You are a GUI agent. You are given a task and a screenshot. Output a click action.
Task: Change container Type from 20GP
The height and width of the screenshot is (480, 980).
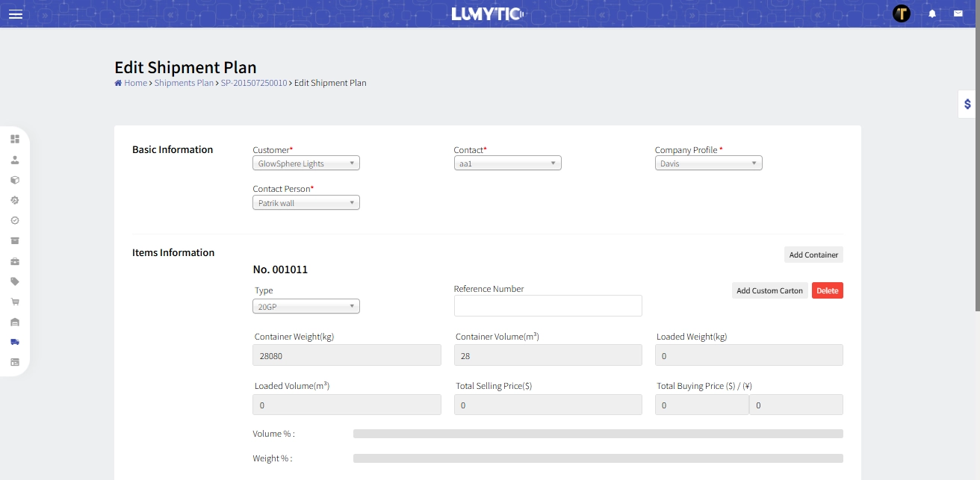point(306,307)
